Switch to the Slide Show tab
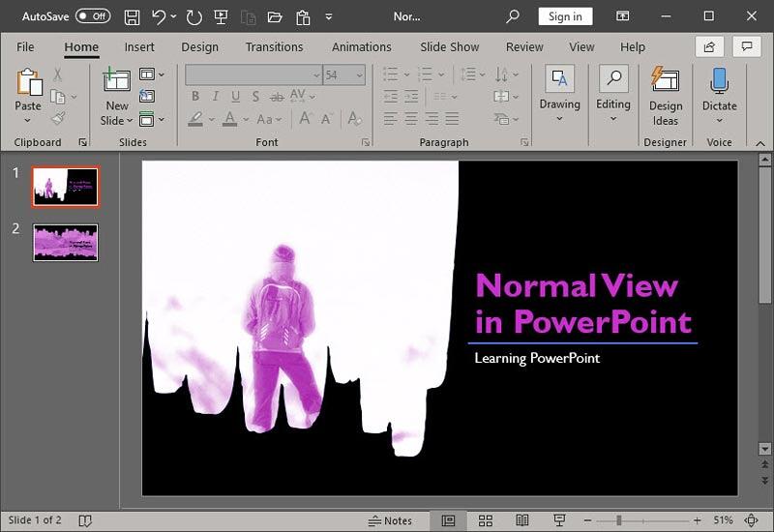 click(x=450, y=46)
